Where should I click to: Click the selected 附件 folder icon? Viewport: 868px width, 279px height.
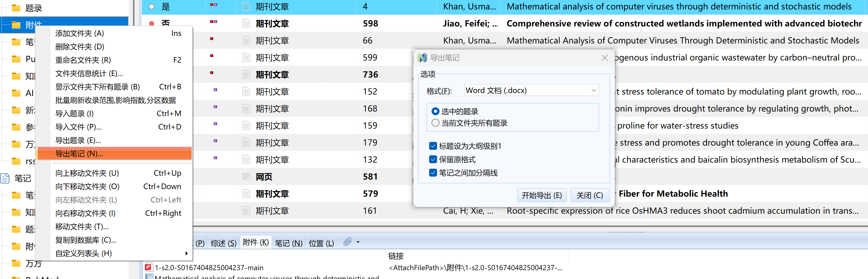(x=16, y=25)
